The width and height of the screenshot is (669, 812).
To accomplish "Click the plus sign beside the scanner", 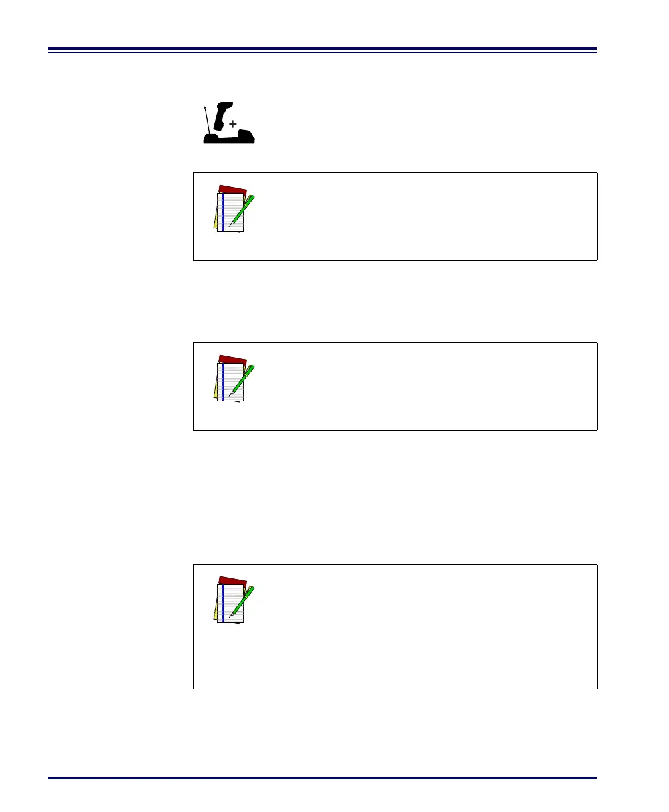I will 233,124.
